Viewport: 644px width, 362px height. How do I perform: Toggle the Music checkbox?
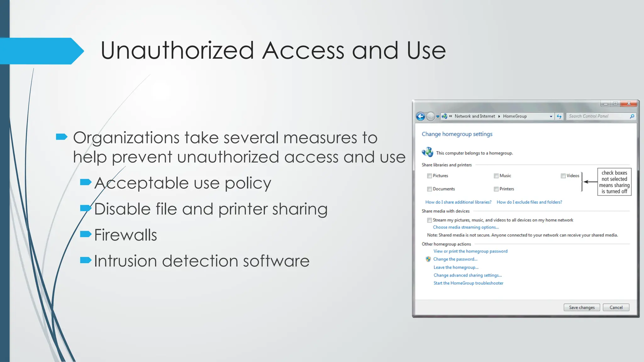tap(496, 176)
